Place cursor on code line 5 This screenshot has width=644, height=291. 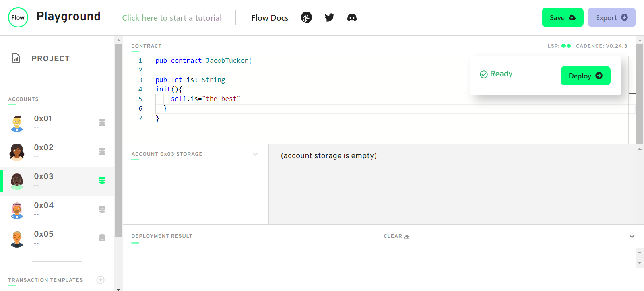(x=206, y=99)
